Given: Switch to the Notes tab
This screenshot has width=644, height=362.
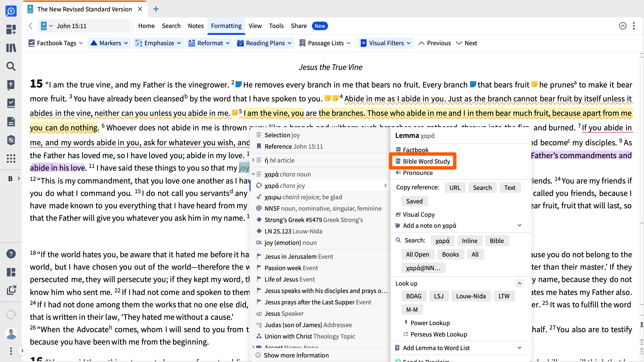Looking at the screenshot, I should tap(196, 26).
